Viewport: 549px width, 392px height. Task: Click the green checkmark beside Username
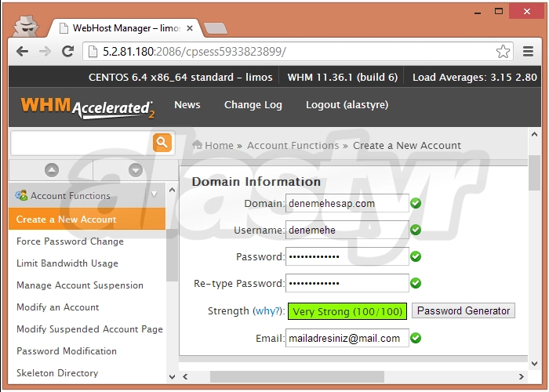pos(416,230)
